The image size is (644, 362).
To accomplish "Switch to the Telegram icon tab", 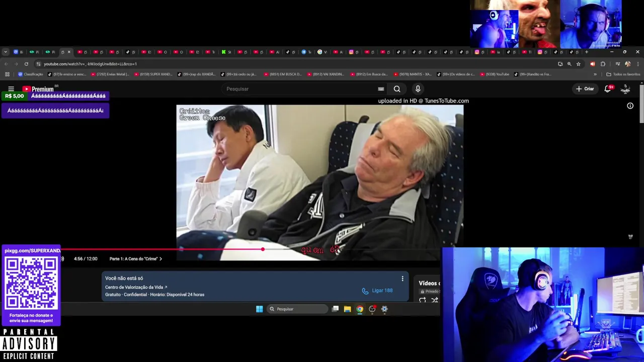I will (x=306, y=52).
